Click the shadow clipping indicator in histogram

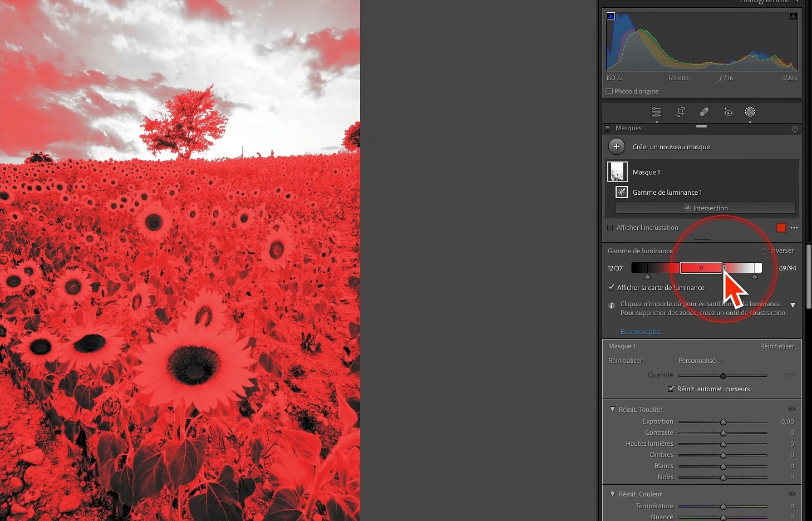coord(611,16)
